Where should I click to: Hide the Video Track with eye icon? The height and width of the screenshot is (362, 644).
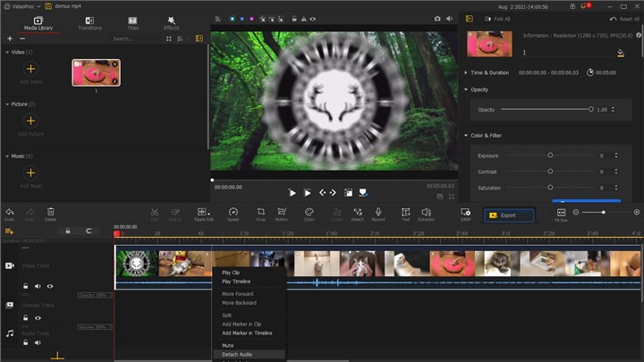click(49, 287)
